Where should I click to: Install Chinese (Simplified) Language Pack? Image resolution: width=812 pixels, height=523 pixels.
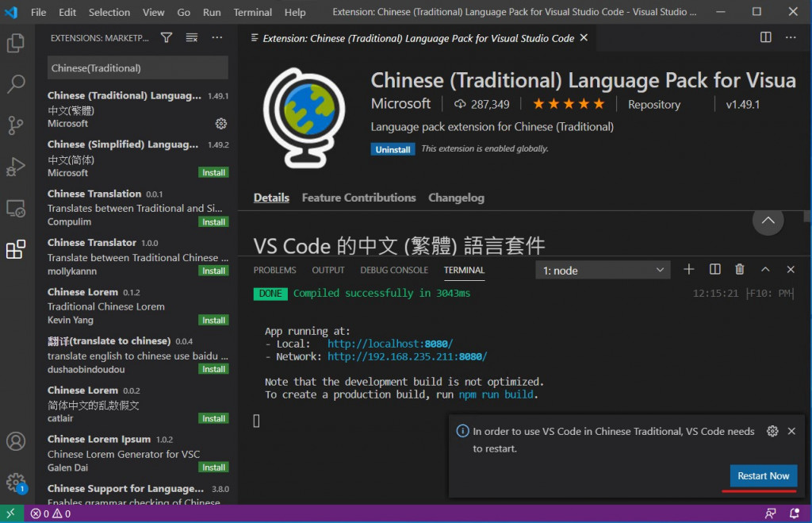tap(213, 172)
